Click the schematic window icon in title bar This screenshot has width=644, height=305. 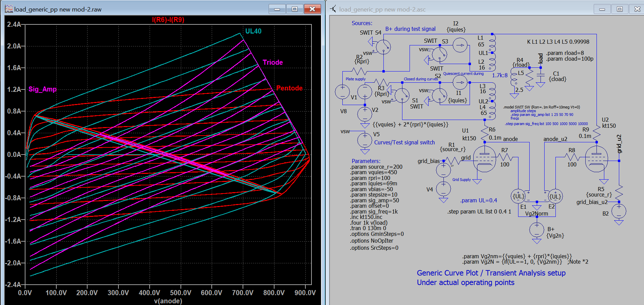coord(334,9)
